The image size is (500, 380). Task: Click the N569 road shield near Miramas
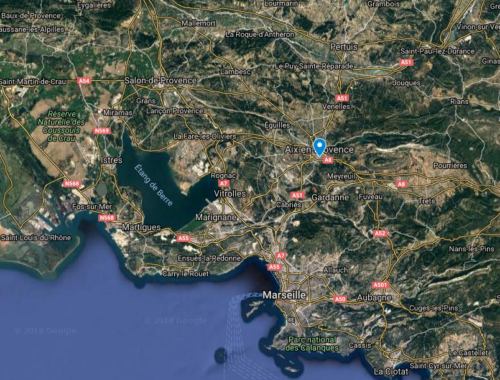click(102, 131)
